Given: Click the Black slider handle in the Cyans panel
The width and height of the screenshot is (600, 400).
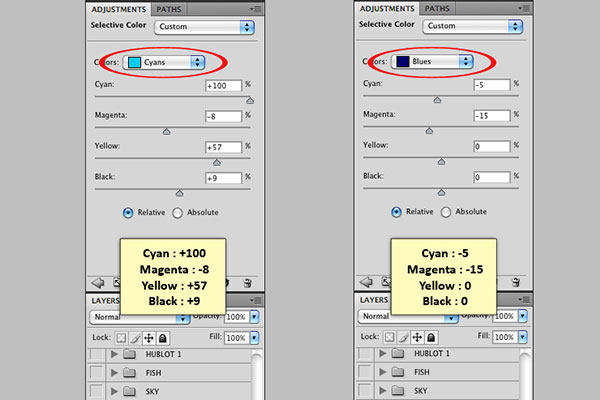Looking at the screenshot, I should point(179,193).
